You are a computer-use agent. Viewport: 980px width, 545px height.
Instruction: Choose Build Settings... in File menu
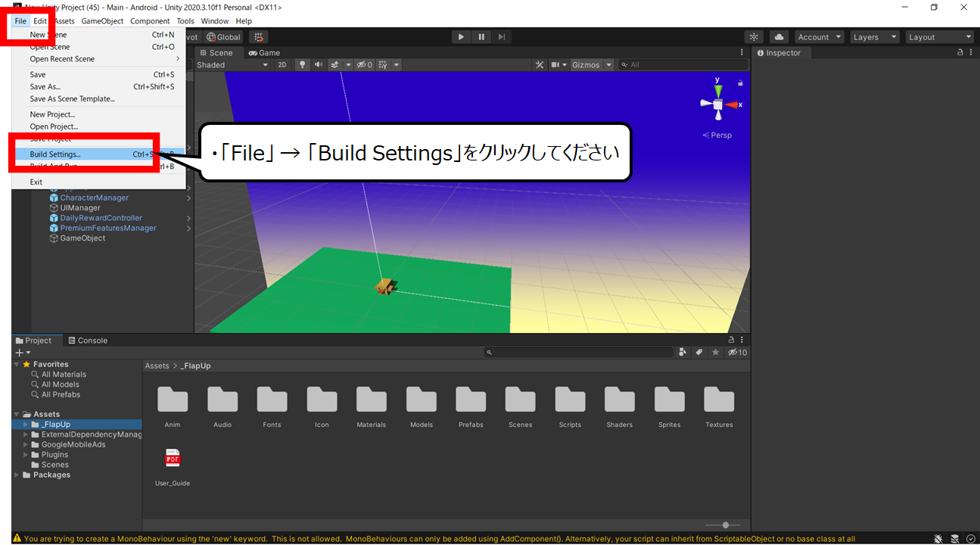[98, 154]
